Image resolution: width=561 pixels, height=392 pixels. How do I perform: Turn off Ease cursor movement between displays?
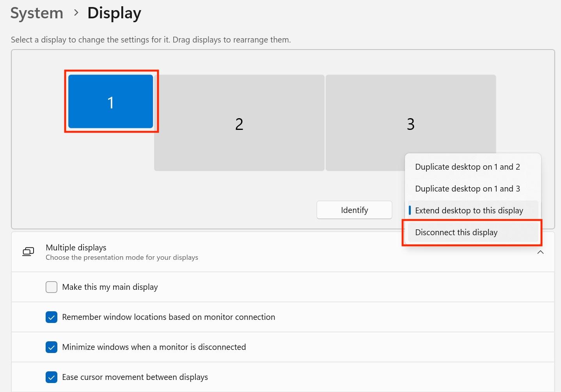click(x=51, y=377)
